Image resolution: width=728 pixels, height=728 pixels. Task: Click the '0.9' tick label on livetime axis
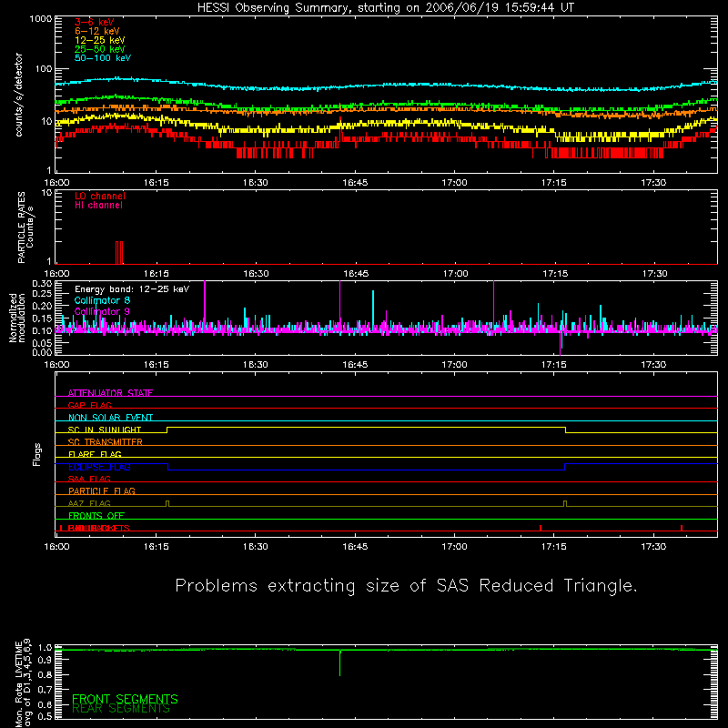45,661
